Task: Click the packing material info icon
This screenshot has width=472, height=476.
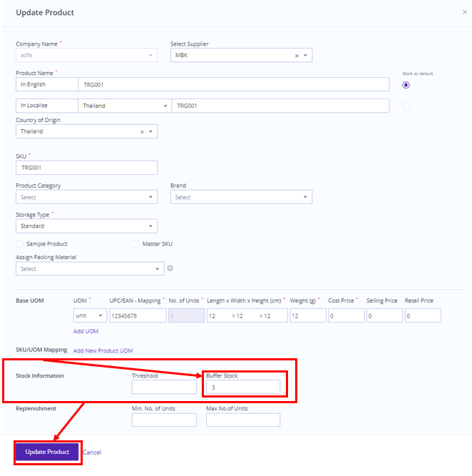Action: tap(170, 268)
